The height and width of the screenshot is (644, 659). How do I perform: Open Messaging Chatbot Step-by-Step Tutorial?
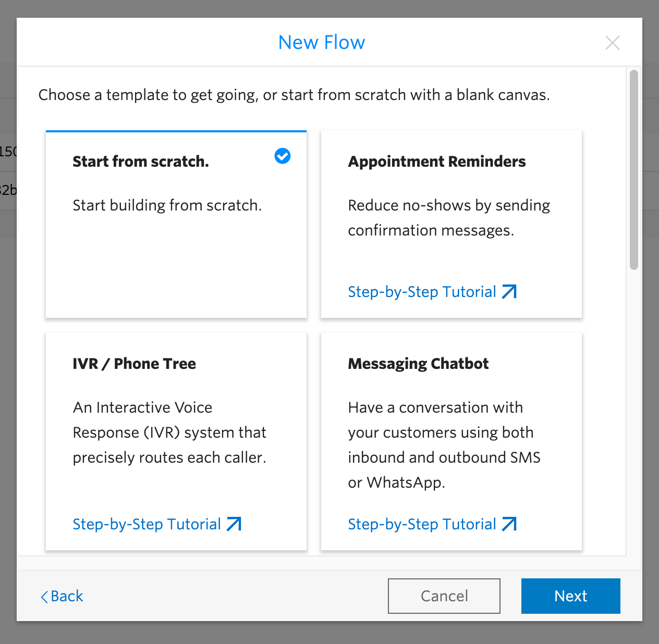(x=432, y=524)
